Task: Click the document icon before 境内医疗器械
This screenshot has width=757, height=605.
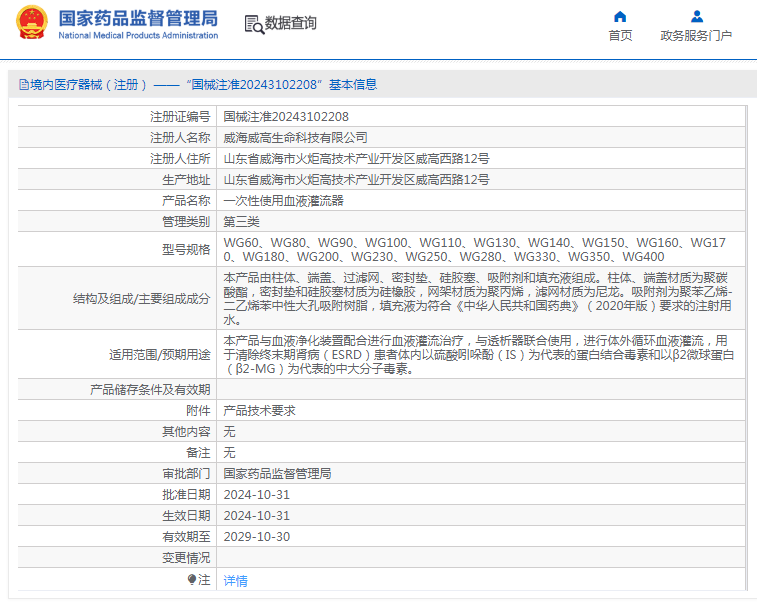Action: pos(24,85)
